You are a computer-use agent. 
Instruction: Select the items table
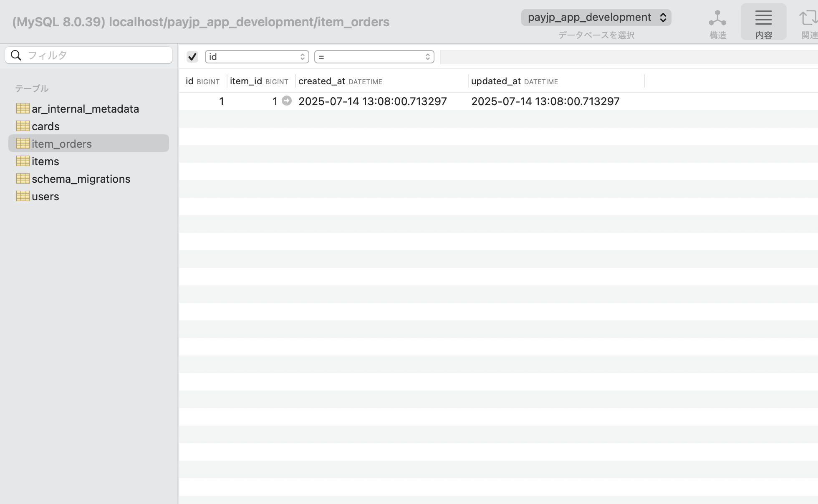[45, 161]
